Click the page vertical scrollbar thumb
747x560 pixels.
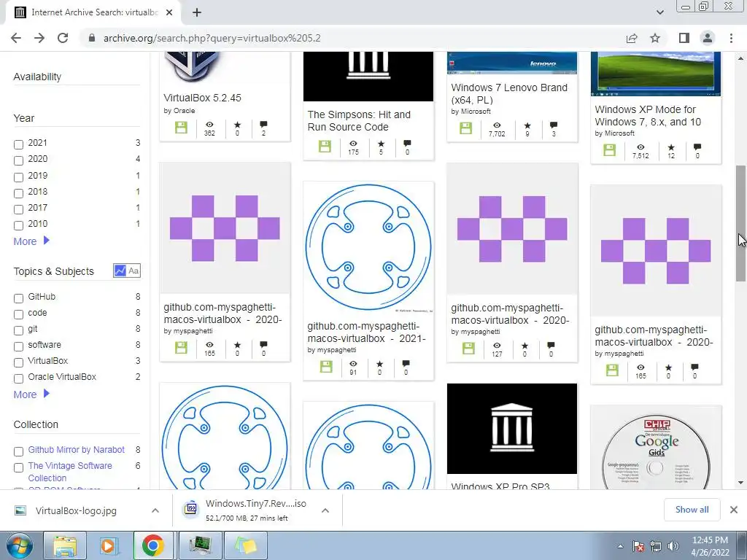[x=741, y=224]
